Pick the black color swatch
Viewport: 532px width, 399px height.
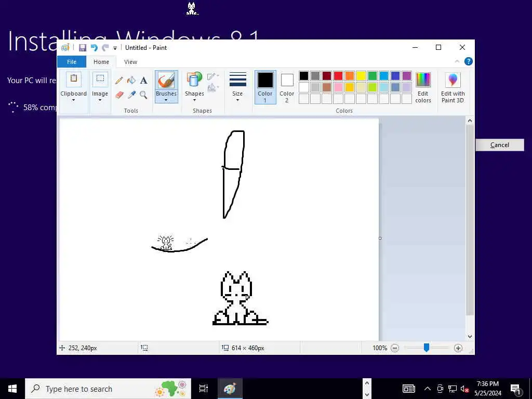303,76
